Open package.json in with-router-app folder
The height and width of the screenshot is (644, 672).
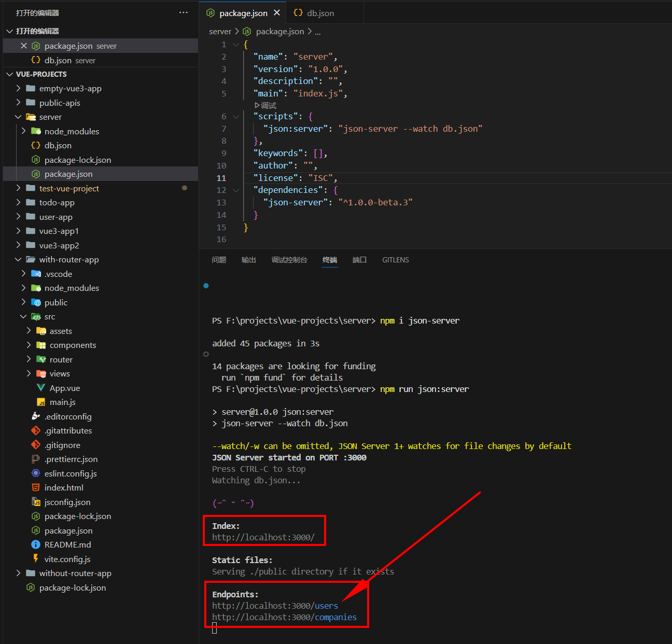coord(68,530)
